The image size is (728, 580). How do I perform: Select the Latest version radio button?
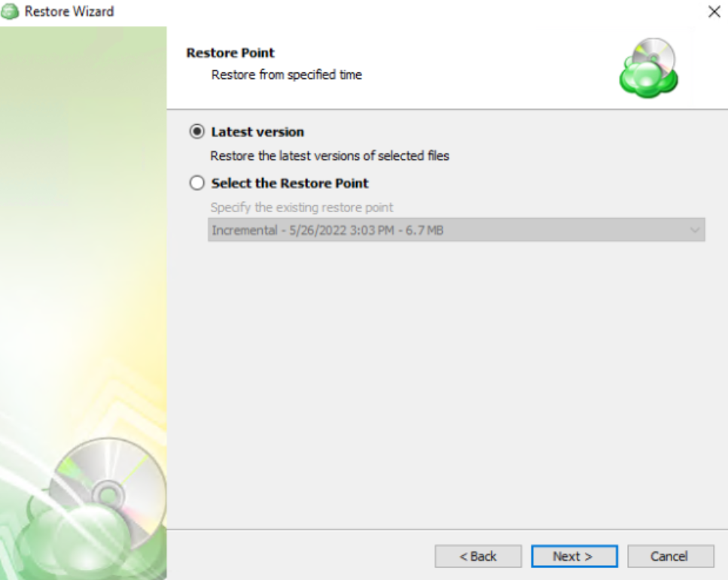[x=196, y=132]
